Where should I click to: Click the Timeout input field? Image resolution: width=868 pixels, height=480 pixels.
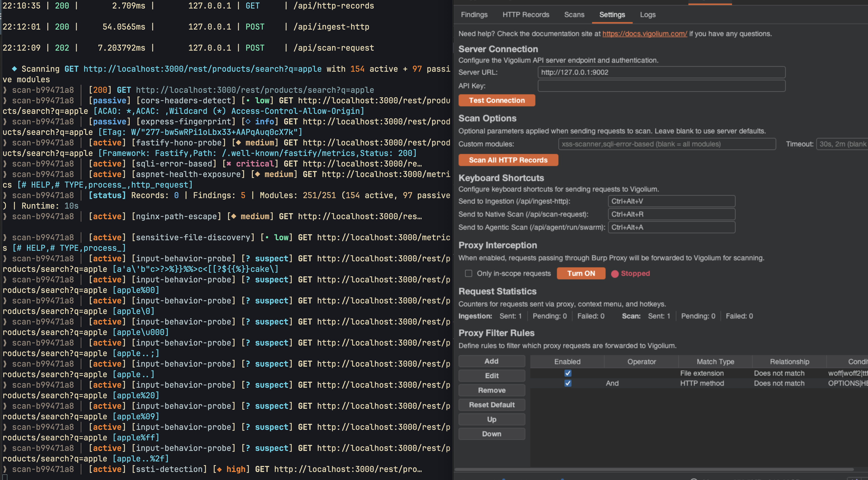click(x=842, y=144)
